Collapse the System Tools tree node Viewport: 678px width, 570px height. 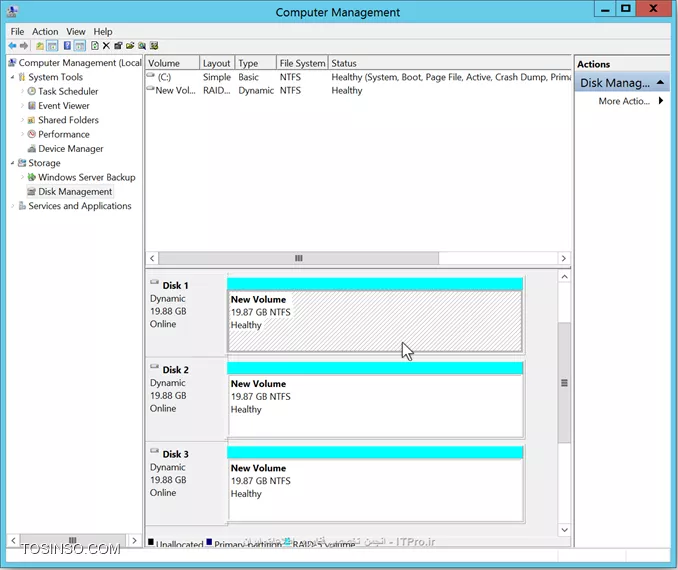[13, 77]
